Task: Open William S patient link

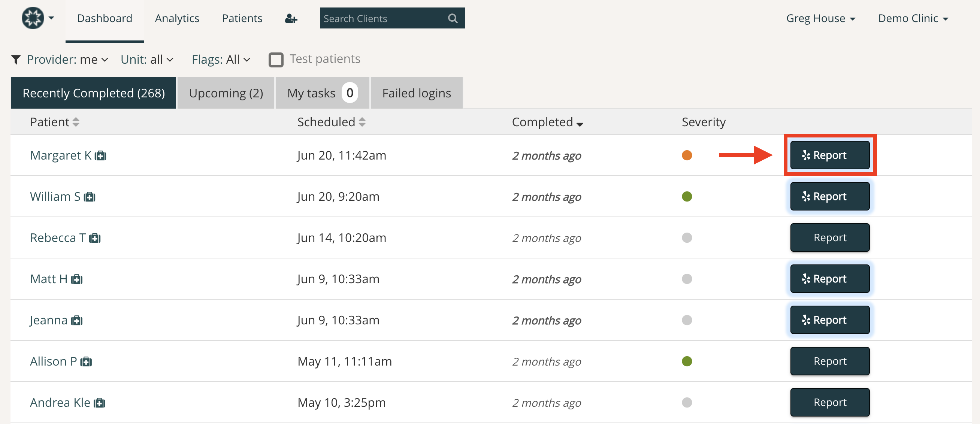Action: tap(55, 197)
